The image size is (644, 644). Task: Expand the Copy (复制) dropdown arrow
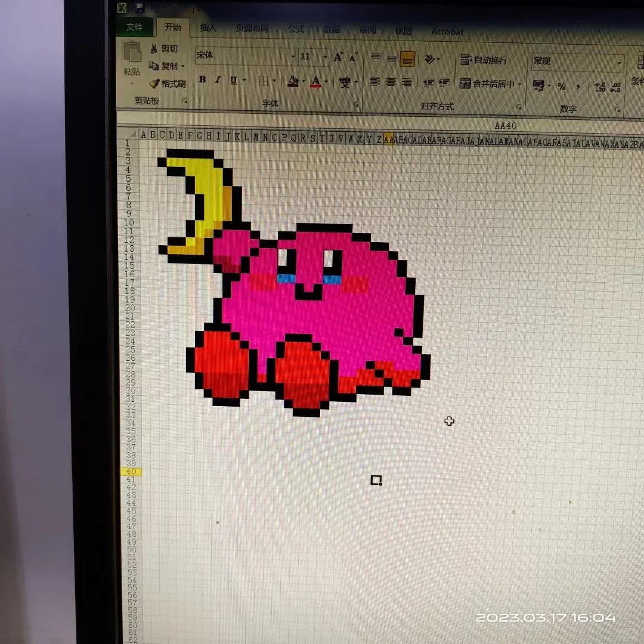(x=183, y=66)
